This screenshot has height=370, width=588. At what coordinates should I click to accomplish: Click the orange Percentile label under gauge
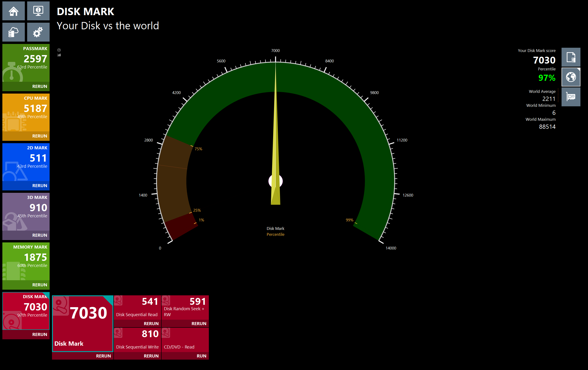point(275,234)
